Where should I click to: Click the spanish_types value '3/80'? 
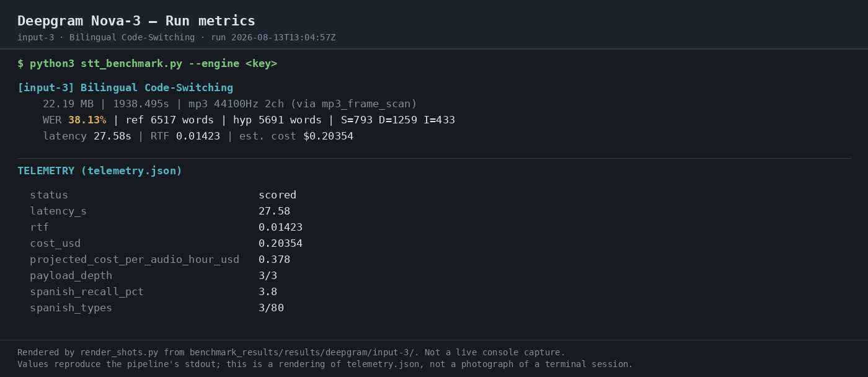coord(271,308)
